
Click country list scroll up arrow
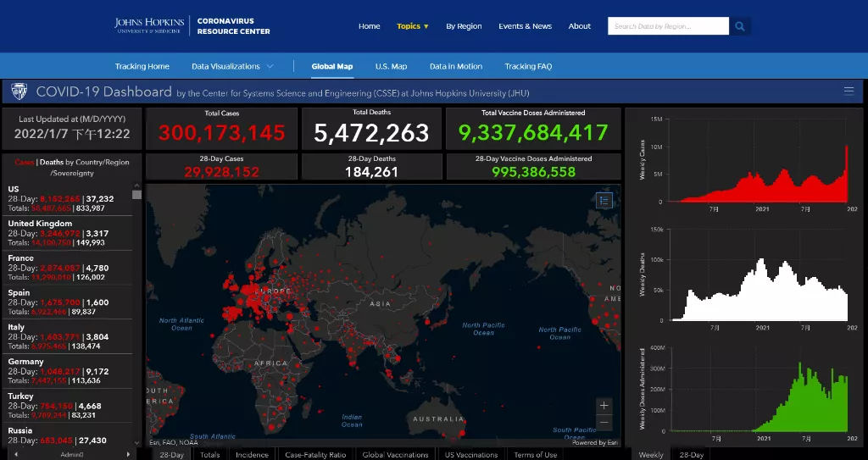(136, 186)
